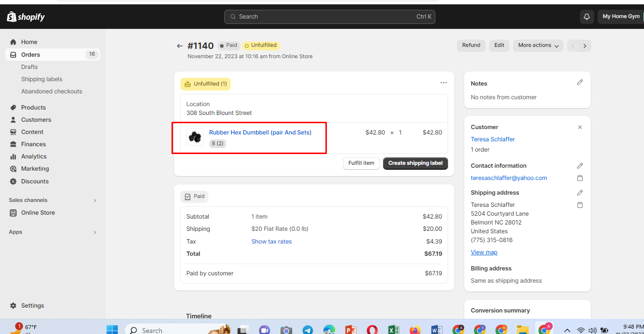Screen dimensions: 644x334
Task: Open Settings in the sidebar
Action: 32,306
